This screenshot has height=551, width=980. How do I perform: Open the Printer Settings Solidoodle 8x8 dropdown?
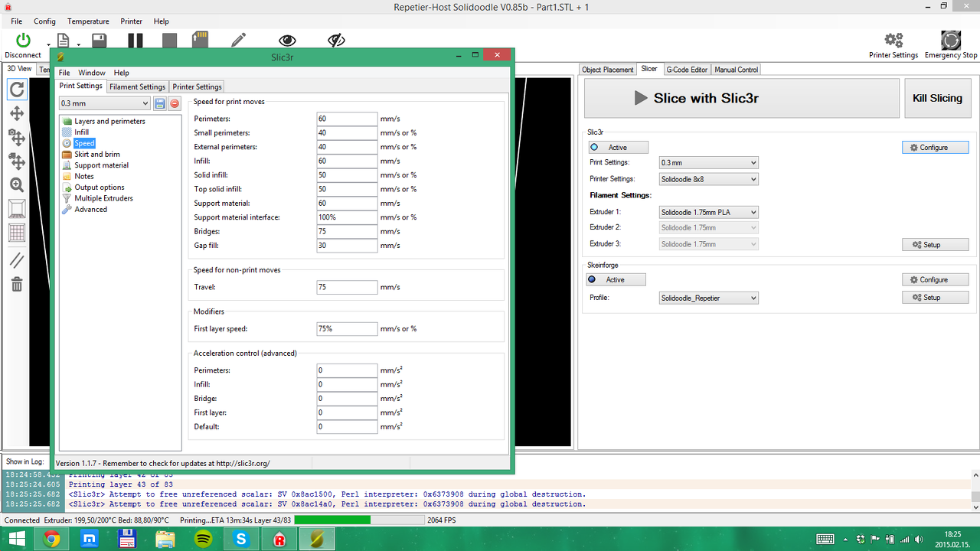(x=708, y=179)
